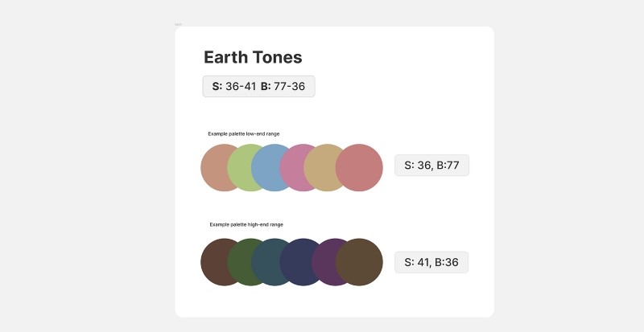
Task: Click 'Example palette high-end range' label
Action: coord(246,224)
